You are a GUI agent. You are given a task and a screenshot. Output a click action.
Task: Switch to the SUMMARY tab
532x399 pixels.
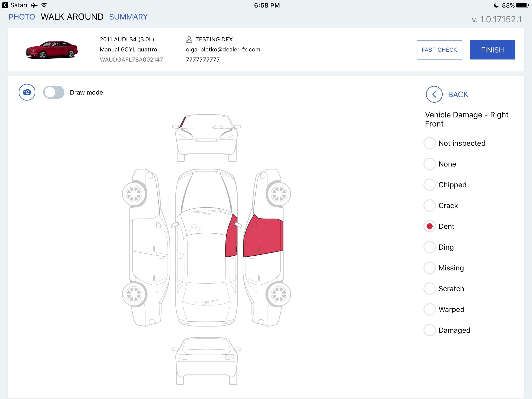(x=128, y=17)
